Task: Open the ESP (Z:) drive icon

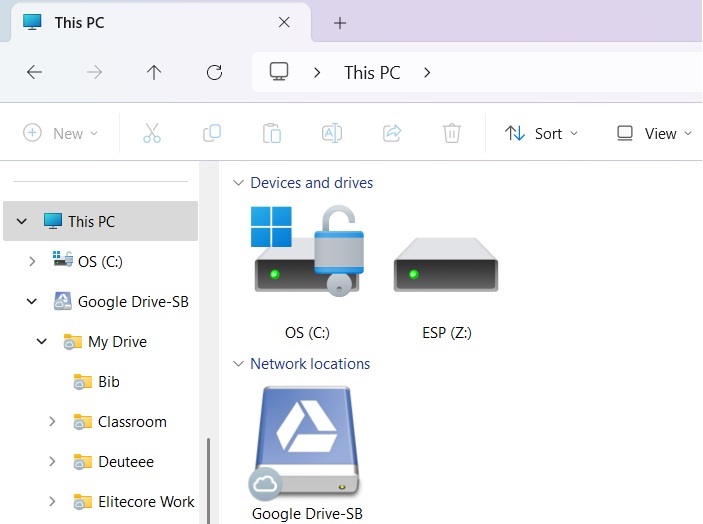Action: pyautogui.click(x=446, y=264)
